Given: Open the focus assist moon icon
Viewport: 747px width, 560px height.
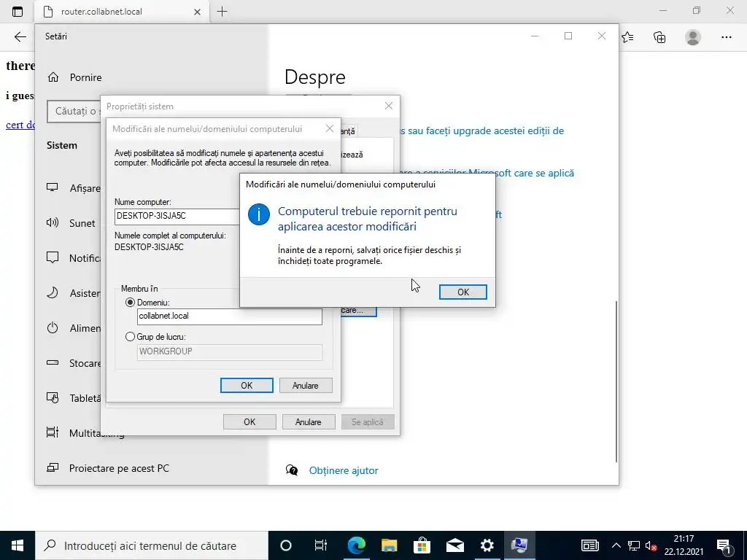Looking at the screenshot, I should click(x=53, y=293).
